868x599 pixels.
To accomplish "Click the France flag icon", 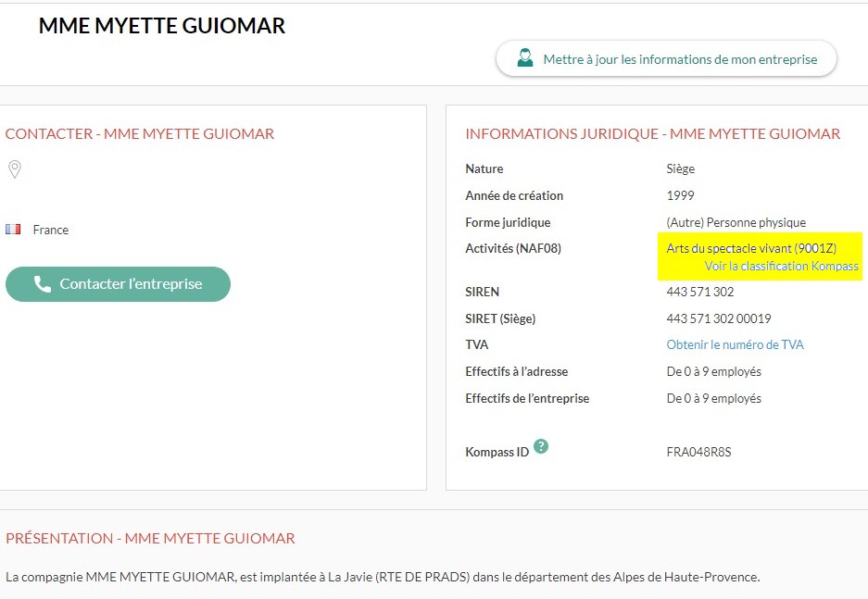I will (13, 230).
